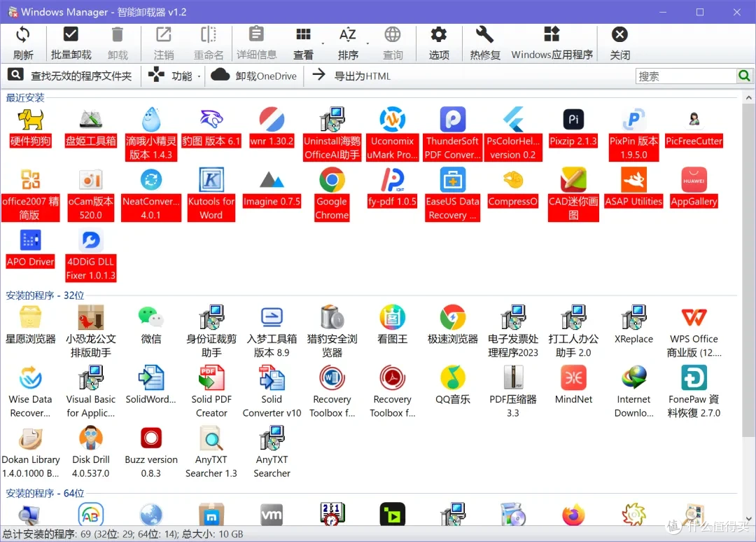Select the EaseUS Data Recovery entry
Image resolution: width=756 pixels, height=542 pixels.
452,181
